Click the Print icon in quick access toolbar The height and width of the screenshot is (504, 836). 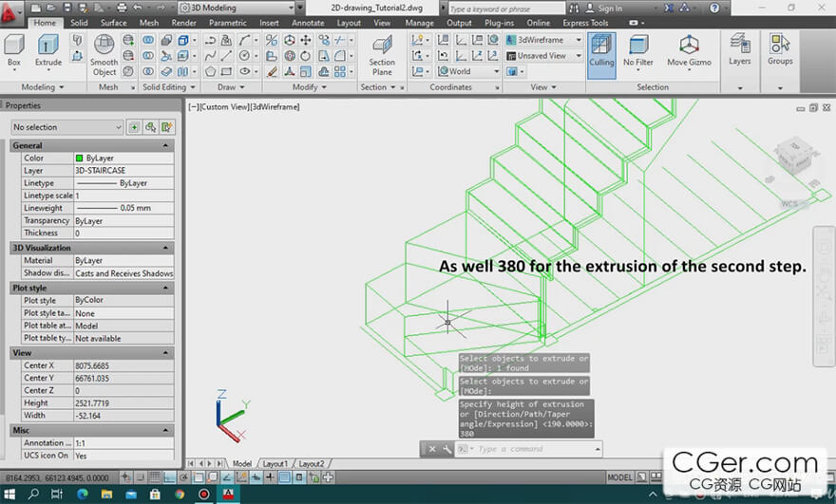click(122, 8)
